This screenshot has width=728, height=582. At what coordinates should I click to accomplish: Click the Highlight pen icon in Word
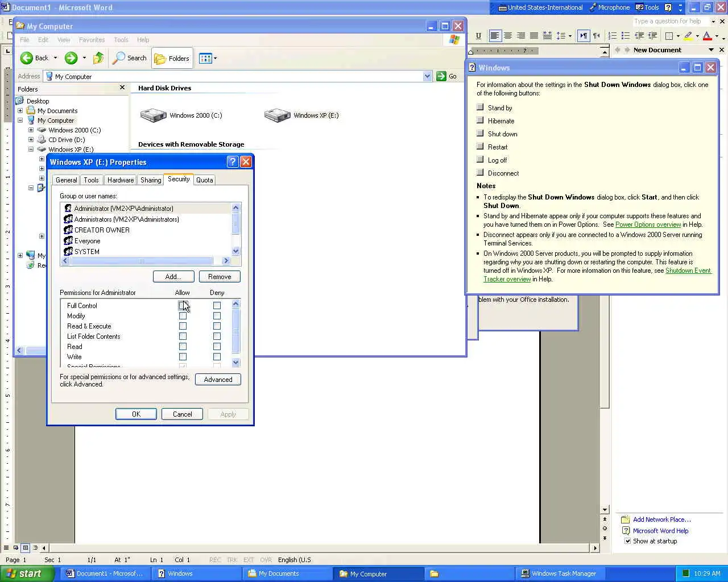(688, 36)
